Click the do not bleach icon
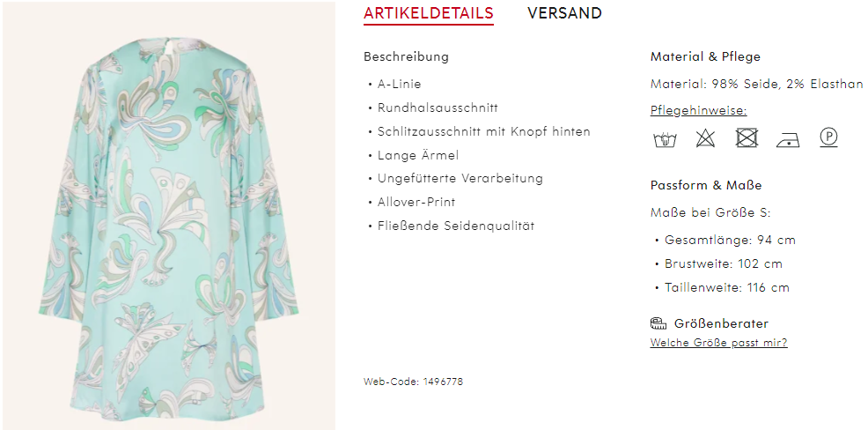This screenshot has height=430, width=868. (705, 138)
